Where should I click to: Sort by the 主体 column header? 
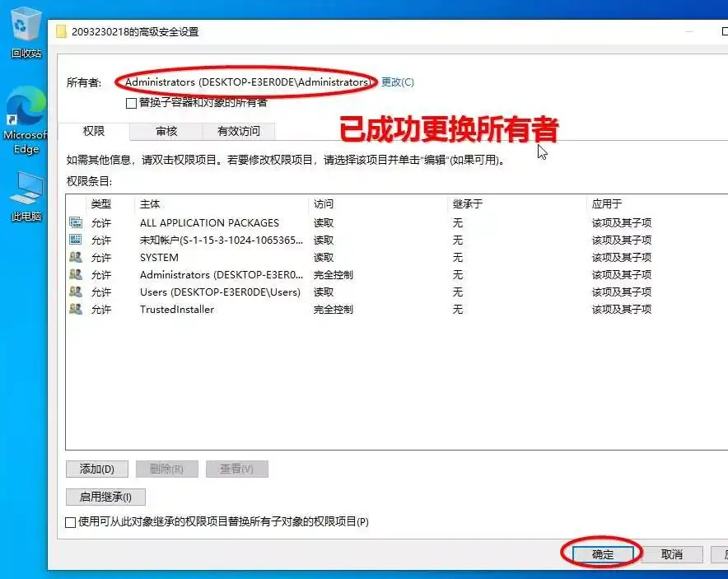click(x=150, y=203)
